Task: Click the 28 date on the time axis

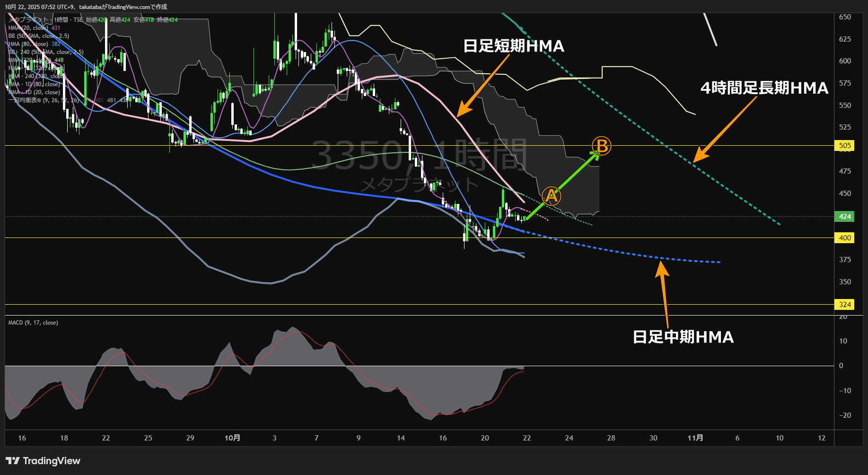Action: click(611, 438)
